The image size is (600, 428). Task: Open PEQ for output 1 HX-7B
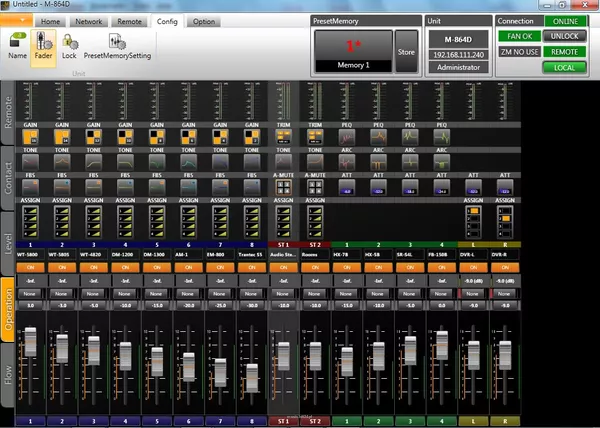(x=347, y=137)
